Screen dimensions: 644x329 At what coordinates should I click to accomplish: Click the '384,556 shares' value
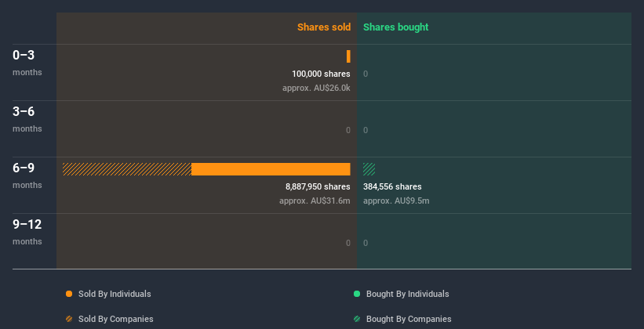click(392, 186)
